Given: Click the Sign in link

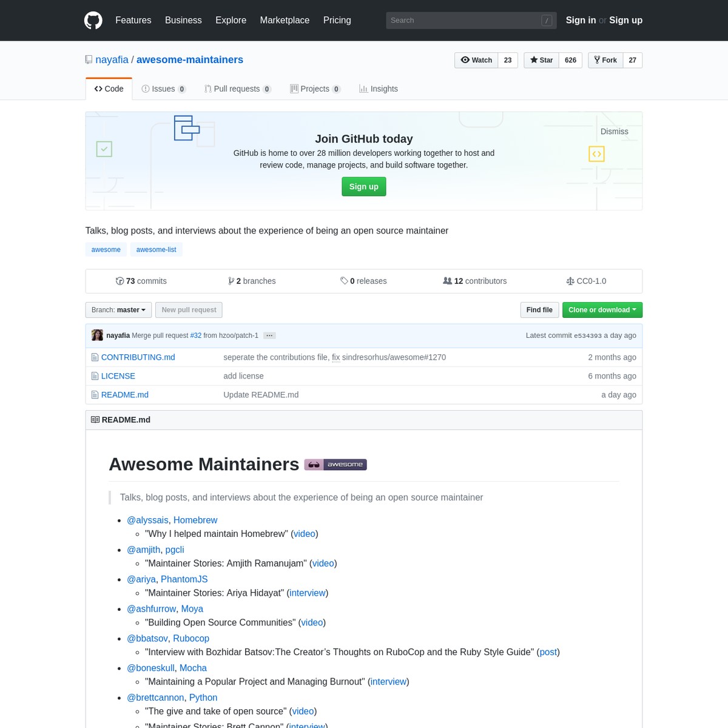Looking at the screenshot, I should coord(581,20).
